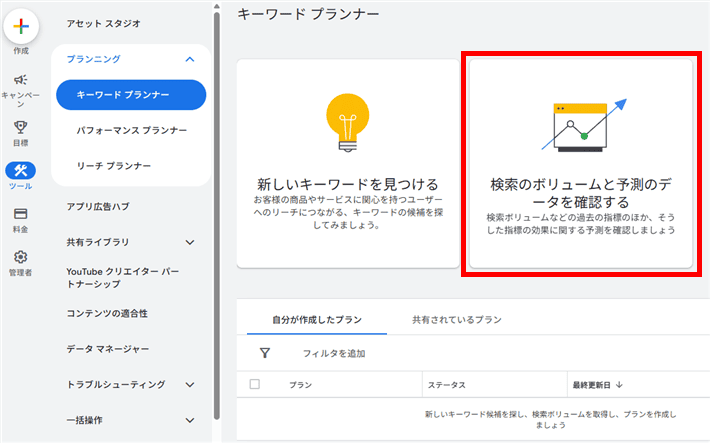Viewport: 710px width, 443px height.
Task: Switch to 自分が作成したプラン tab
Action: tap(317, 320)
